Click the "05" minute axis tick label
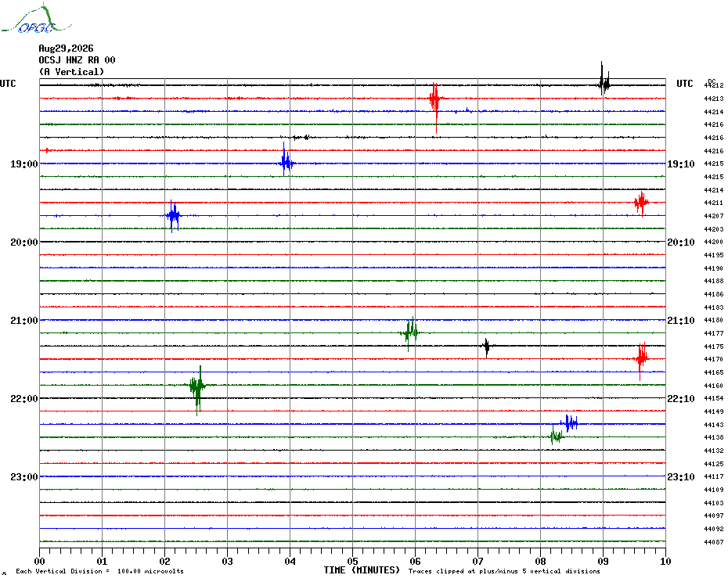Image resolution: width=728 pixels, height=582 pixels. [352, 561]
